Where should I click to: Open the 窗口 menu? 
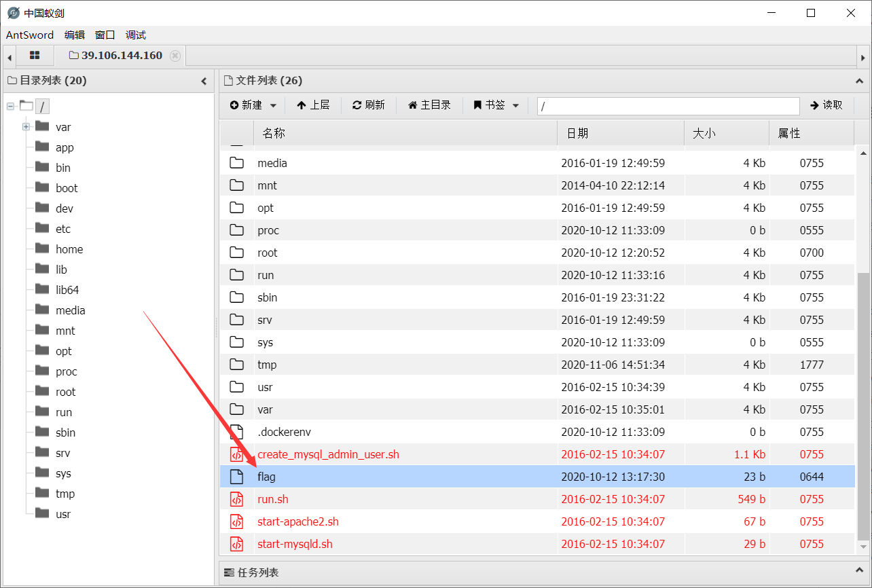click(105, 35)
